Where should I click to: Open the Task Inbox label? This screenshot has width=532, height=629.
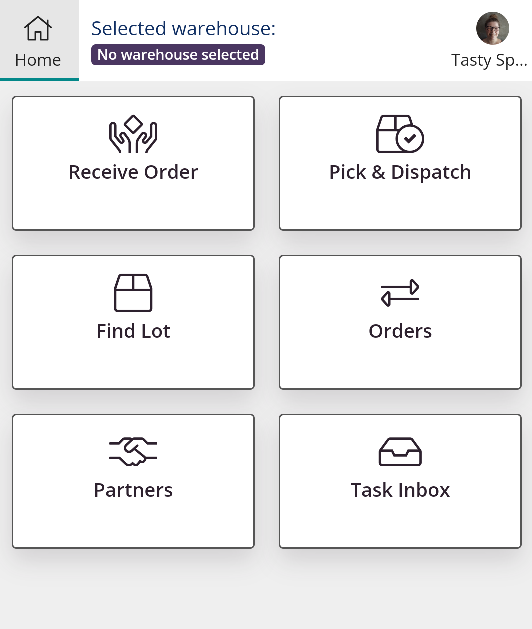[x=400, y=490]
